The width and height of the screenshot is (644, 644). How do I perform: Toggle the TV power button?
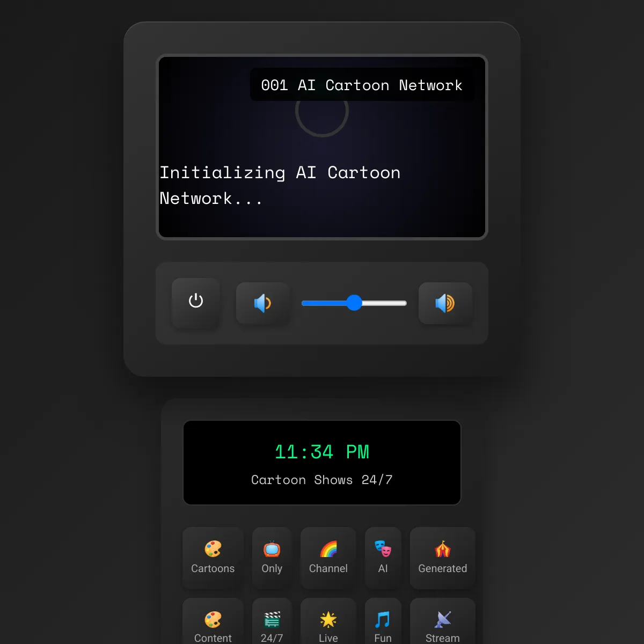pyautogui.click(x=196, y=302)
